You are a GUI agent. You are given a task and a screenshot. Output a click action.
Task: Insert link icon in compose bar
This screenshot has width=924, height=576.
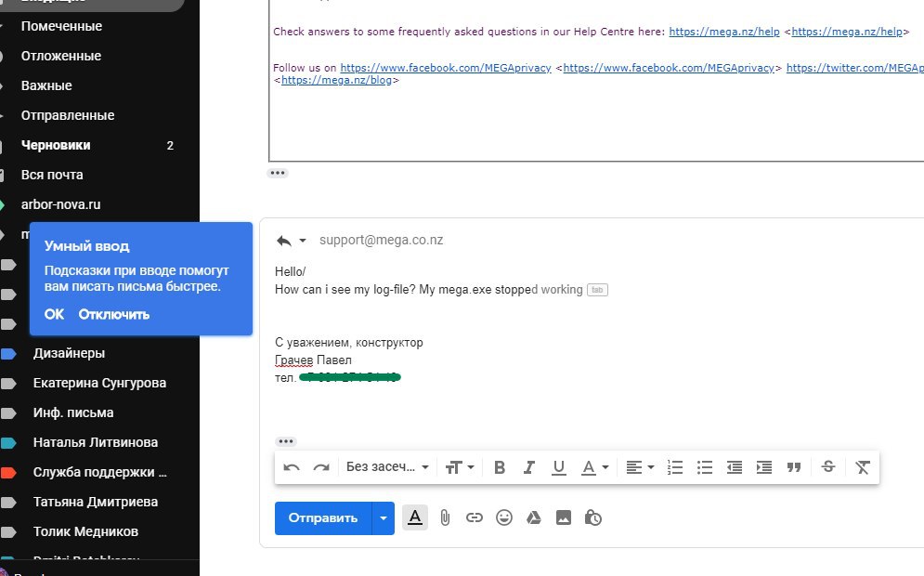[475, 517]
